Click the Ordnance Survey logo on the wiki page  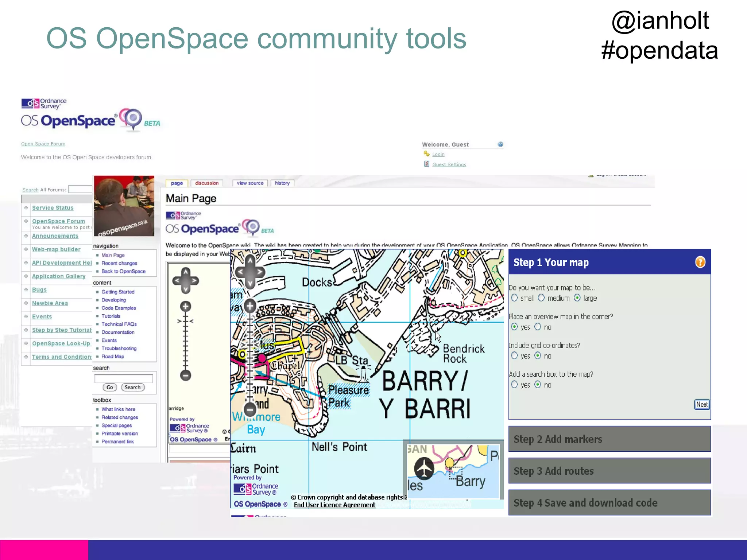[x=183, y=215]
